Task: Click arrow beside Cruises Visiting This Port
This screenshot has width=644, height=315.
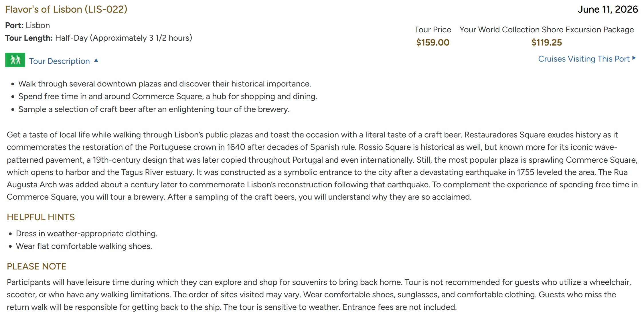Action: [x=634, y=58]
